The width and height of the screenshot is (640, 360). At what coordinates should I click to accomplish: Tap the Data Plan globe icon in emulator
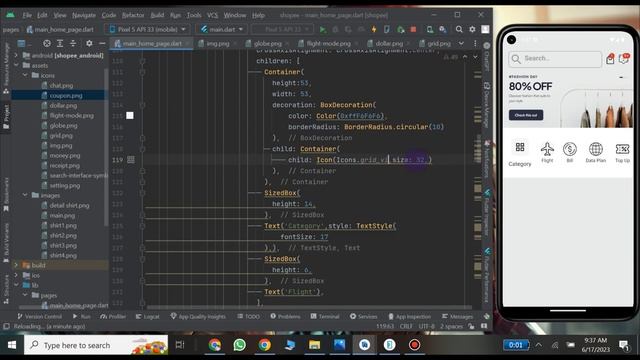[x=596, y=149]
